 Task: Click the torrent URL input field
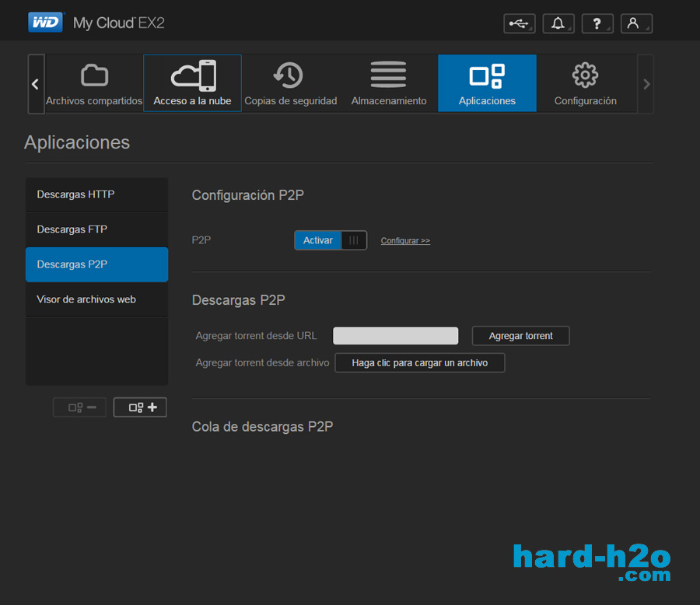(x=396, y=336)
